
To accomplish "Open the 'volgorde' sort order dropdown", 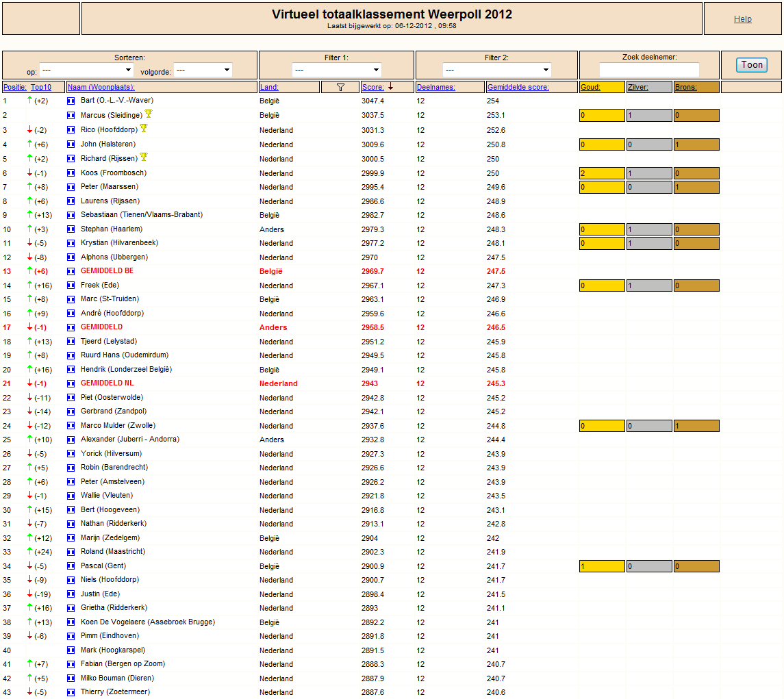I will (x=203, y=70).
